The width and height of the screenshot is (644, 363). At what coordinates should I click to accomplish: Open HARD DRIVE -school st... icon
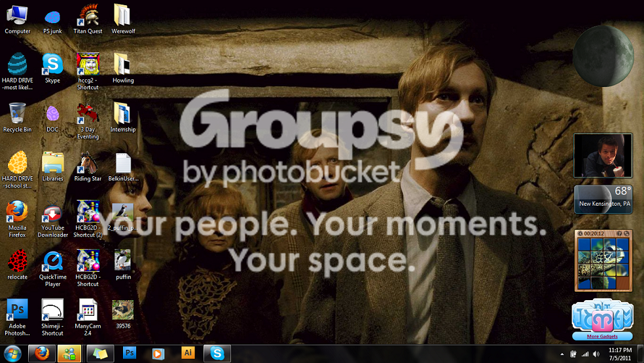pyautogui.click(x=17, y=170)
